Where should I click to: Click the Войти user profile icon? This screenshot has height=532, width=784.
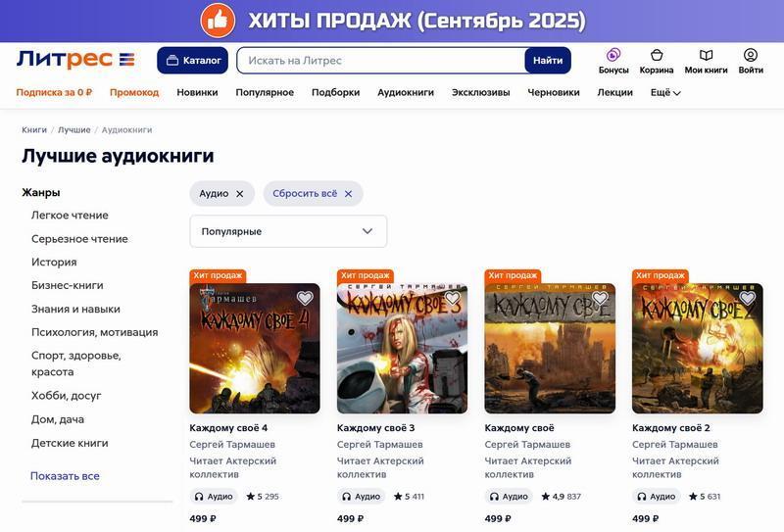coord(750,55)
